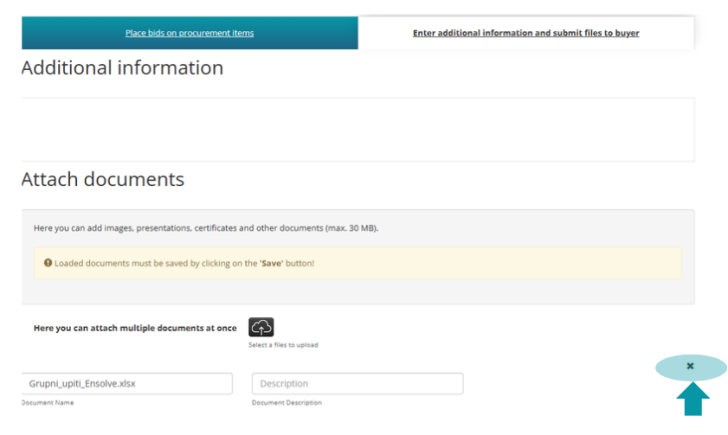Remove the attached Grupni_upiti_Ensolve.xlsx file with the x
Screen dimensions: 728x435
(x=690, y=367)
